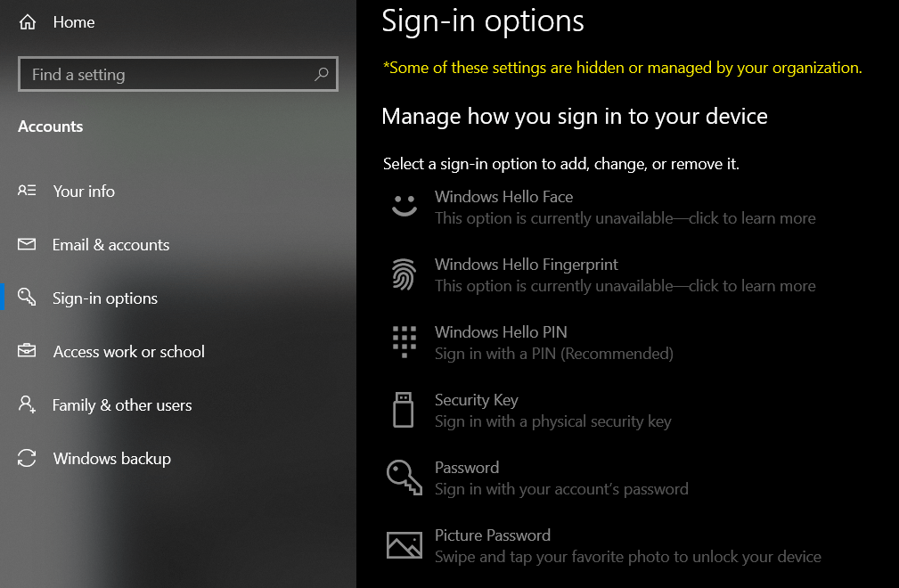Click the Password key icon
899x588 pixels.
coord(405,477)
